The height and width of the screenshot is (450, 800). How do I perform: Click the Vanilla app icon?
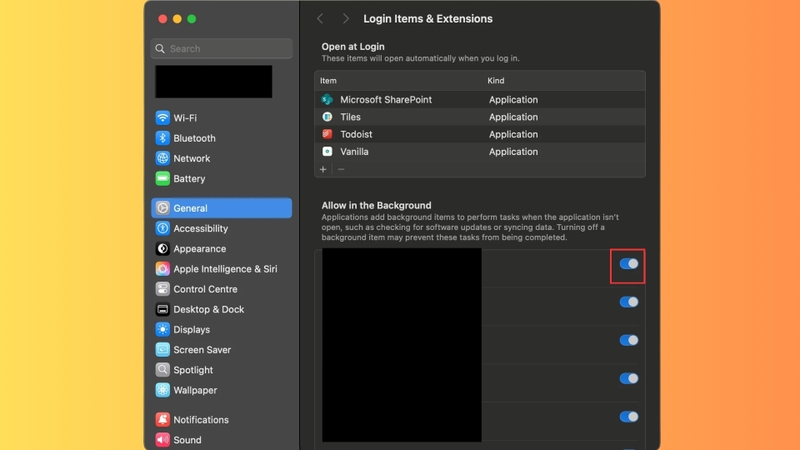[327, 152]
